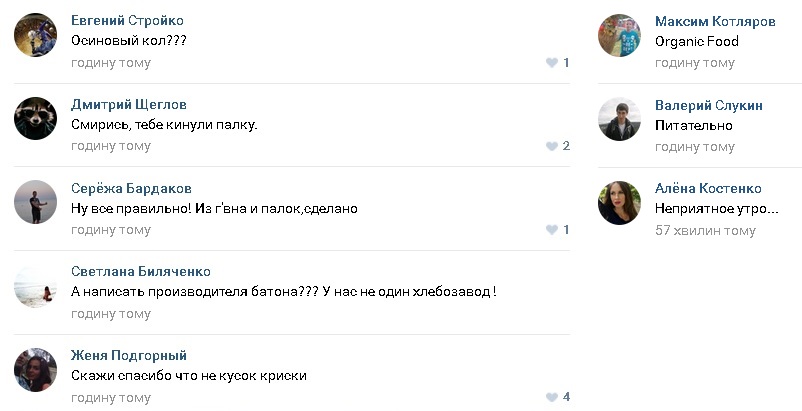This screenshot has width=802, height=411.
Task: Click the heart on Дмитрий Щеглов's comment
Action: [551, 146]
